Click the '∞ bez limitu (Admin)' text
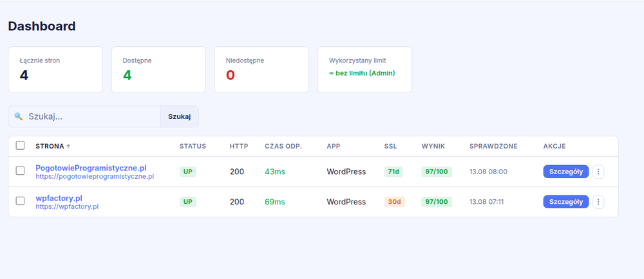The image size is (644, 279). click(362, 73)
